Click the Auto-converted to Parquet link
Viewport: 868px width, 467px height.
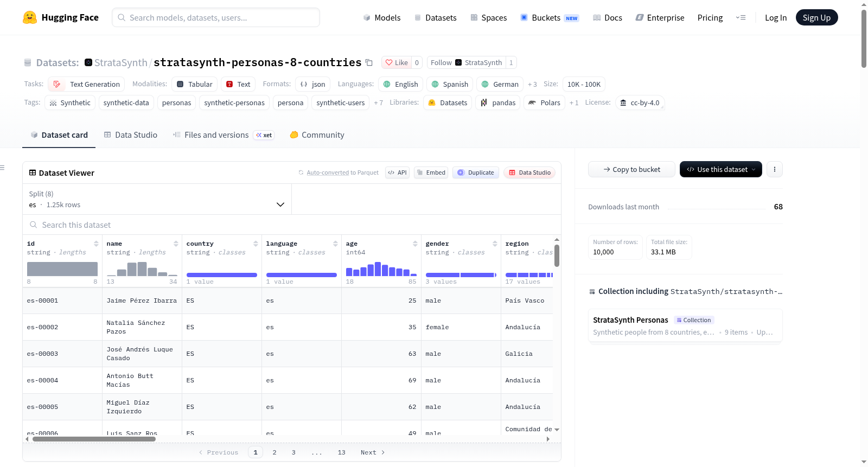point(328,172)
